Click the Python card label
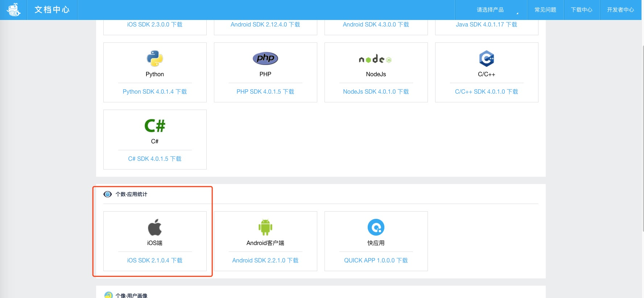Viewport: 644px width, 298px height. (155, 74)
